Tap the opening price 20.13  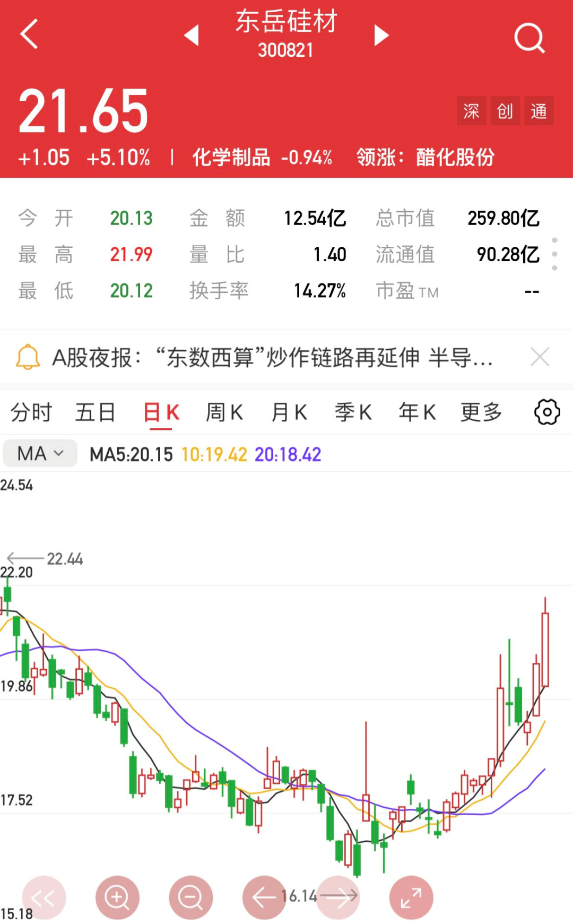click(132, 218)
